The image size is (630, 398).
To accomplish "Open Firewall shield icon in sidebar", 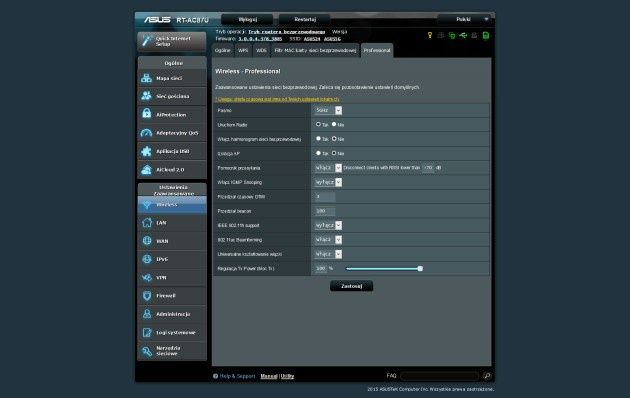I will click(147, 296).
